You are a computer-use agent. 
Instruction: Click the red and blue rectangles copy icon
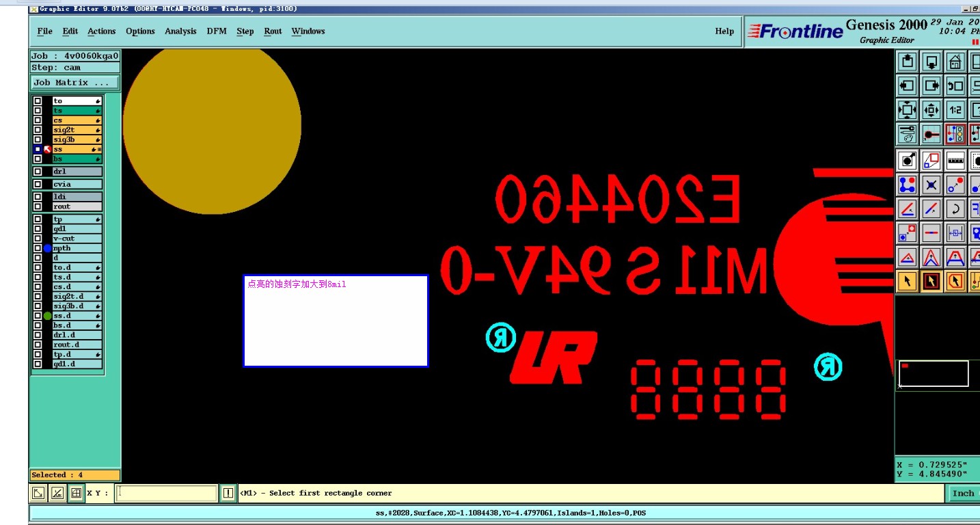[931, 161]
